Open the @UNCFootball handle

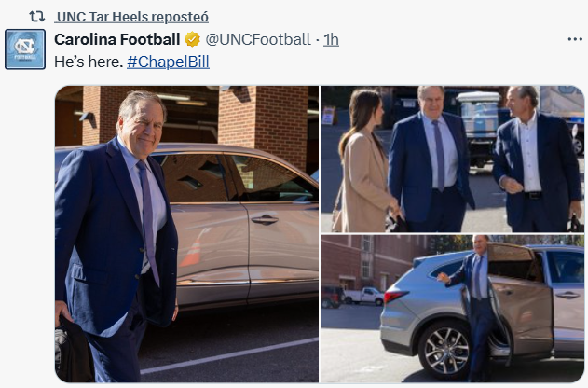[x=258, y=39]
